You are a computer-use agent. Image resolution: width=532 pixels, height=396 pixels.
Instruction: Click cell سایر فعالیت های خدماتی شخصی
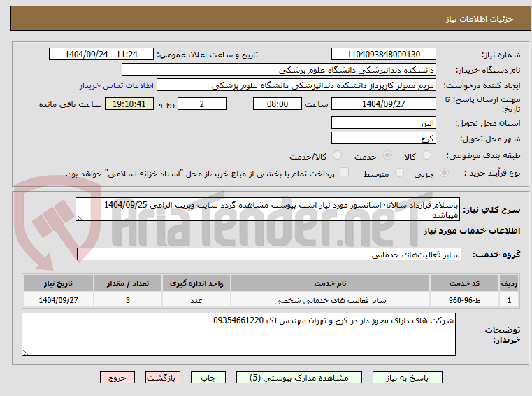tap(330, 300)
